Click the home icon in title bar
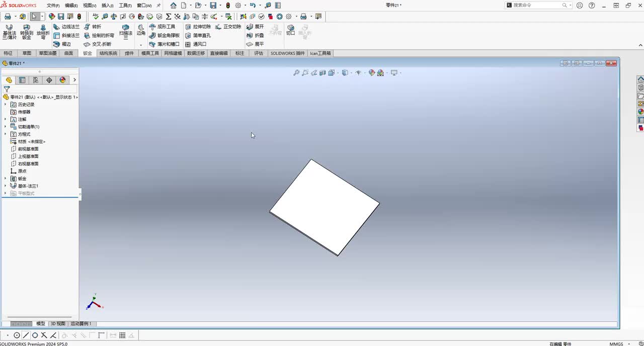The image size is (644, 346). 174,5
